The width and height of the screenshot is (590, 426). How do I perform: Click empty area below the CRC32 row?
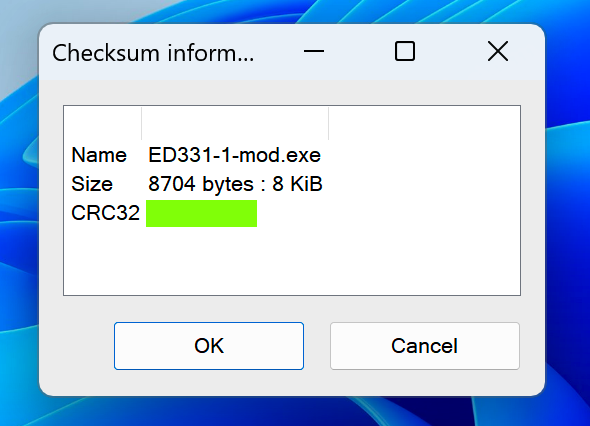tap(292, 261)
